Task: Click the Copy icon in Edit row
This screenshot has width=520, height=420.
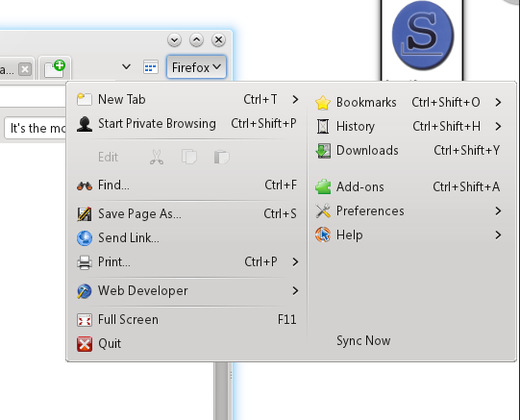Action: 189,157
